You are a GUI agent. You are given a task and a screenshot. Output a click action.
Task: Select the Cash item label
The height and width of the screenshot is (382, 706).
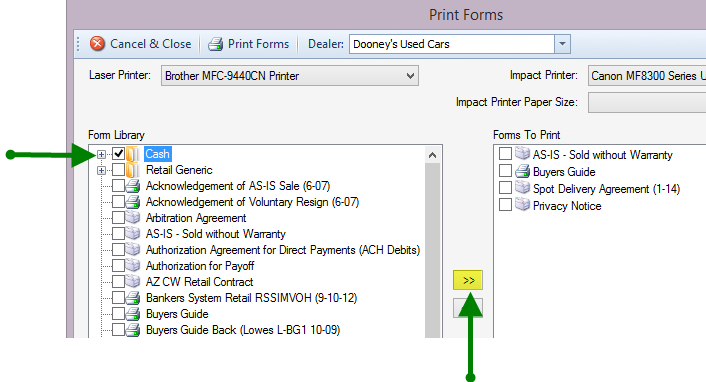pos(158,154)
